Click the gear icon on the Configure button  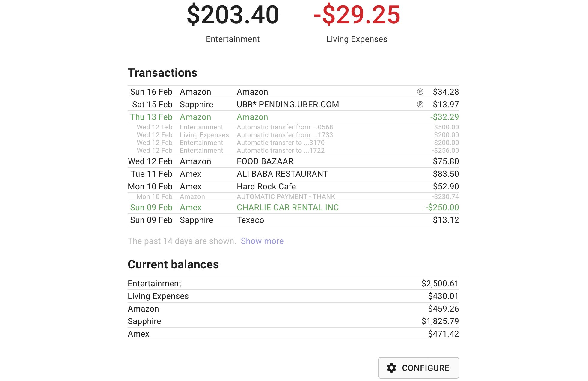[x=392, y=368]
